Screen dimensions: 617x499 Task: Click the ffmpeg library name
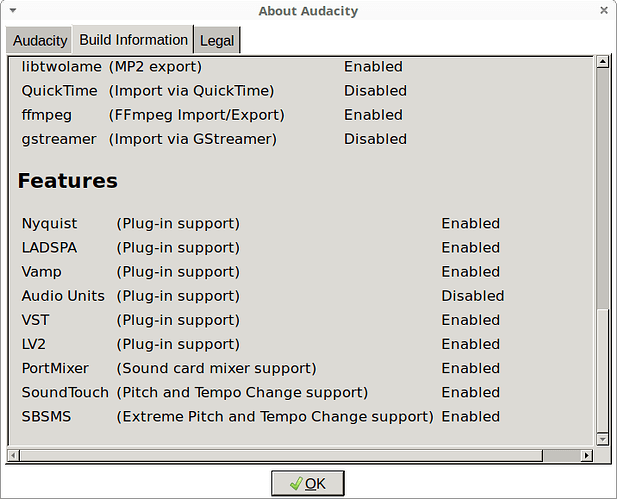pyautogui.click(x=47, y=115)
